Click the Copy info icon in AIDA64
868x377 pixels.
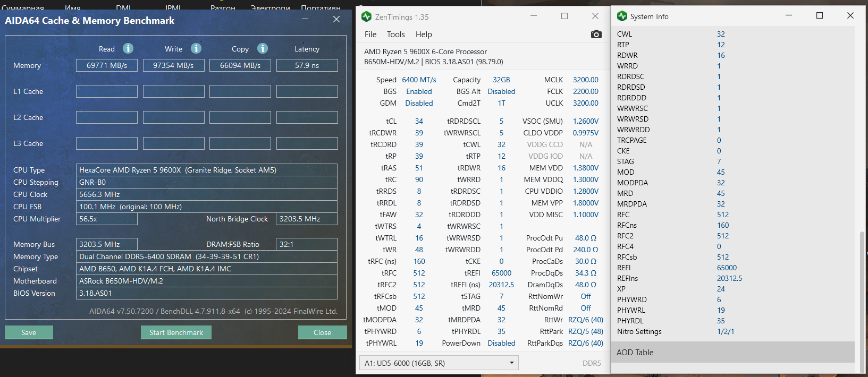(263, 48)
